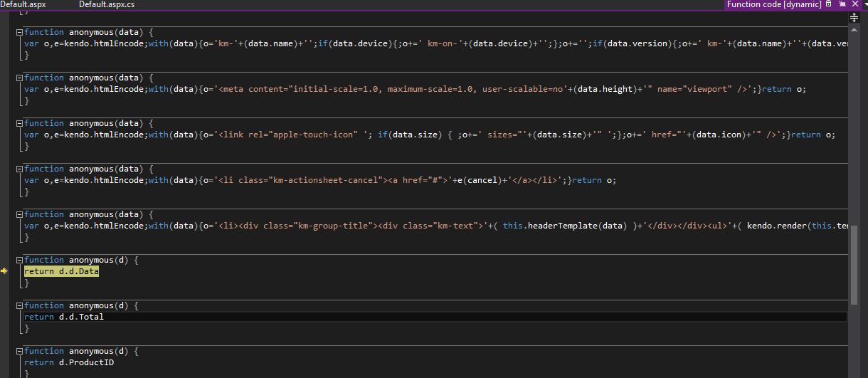Screen dimensions: 868x378
Task: Collapse the function returning d.ProductID
Action: click(x=19, y=352)
